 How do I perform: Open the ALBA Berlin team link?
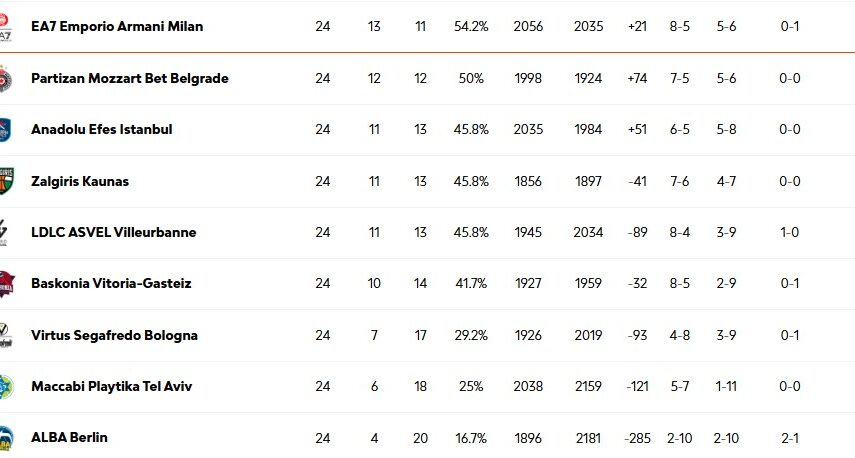(69, 438)
